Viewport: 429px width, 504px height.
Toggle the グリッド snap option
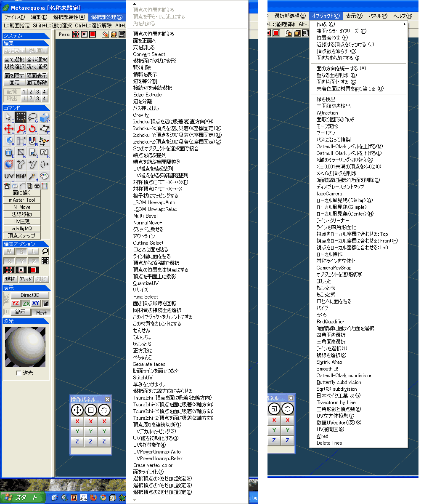(x=26, y=279)
